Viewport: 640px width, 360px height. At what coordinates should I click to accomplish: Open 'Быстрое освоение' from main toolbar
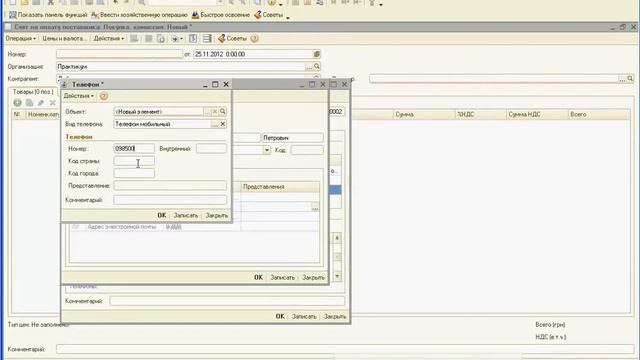click(221, 15)
